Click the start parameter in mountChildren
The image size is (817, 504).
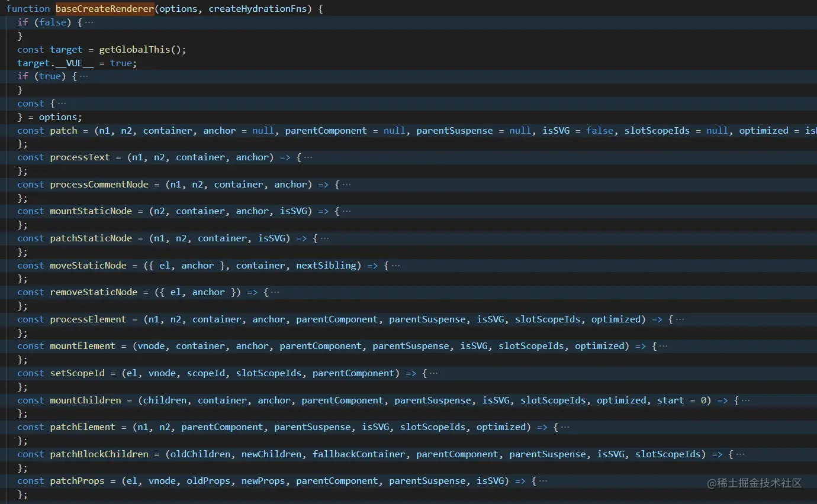click(x=671, y=400)
